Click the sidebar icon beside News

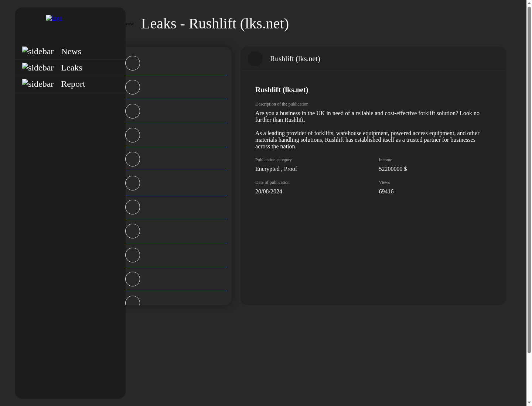(x=38, y=51)
